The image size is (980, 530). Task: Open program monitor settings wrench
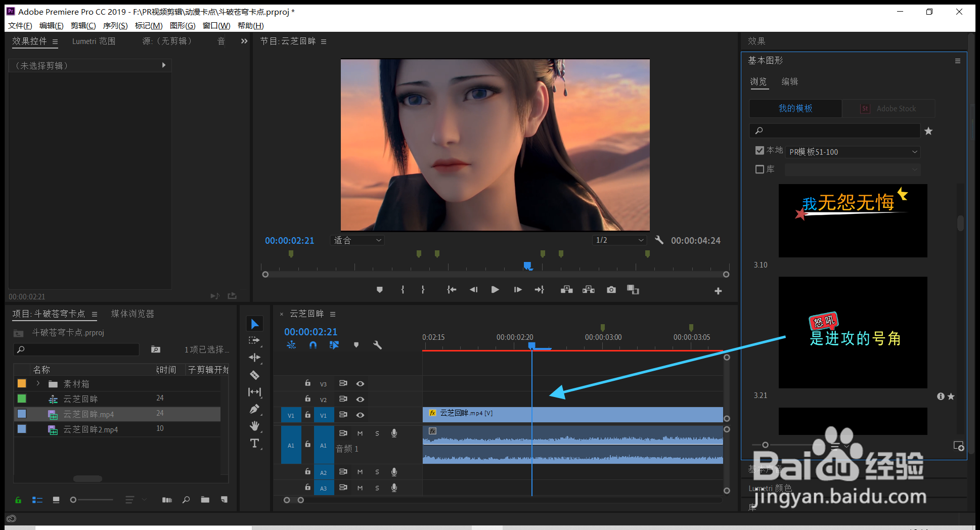pos(659,240)
